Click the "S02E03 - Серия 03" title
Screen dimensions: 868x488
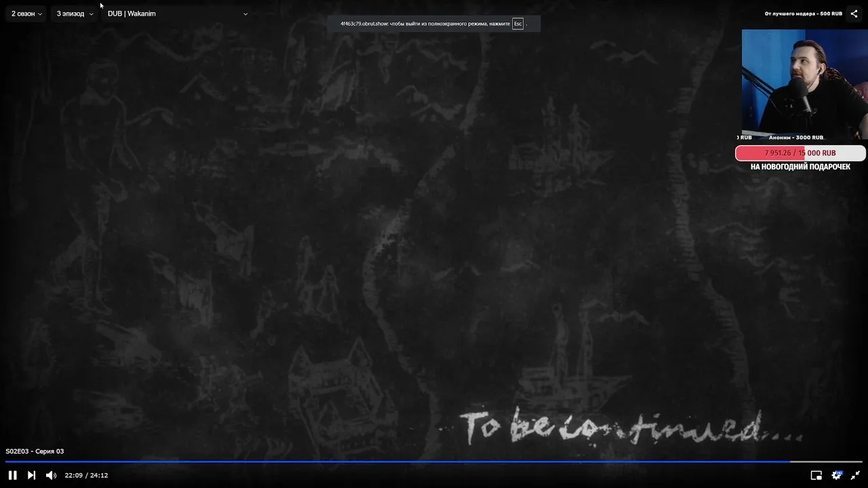click(x=35, y=451)
